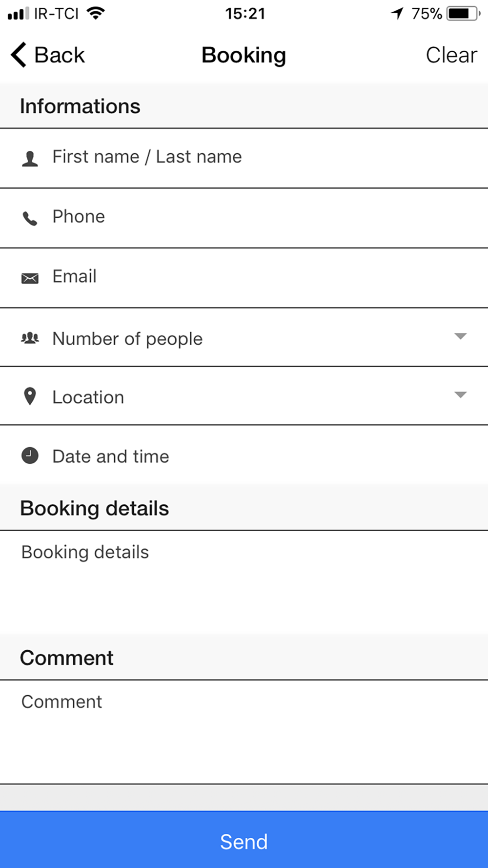Focus the Email input field
This screenshot has width=488, height=868.
point(244,278)
